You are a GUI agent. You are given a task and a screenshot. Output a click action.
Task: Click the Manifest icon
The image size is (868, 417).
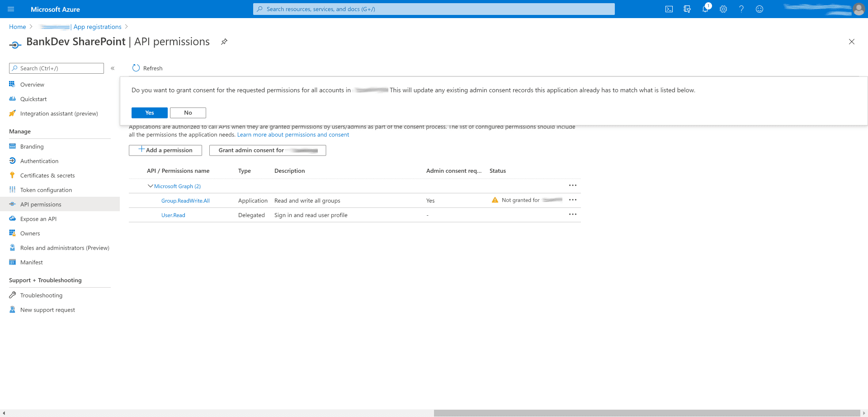[12, 262]
